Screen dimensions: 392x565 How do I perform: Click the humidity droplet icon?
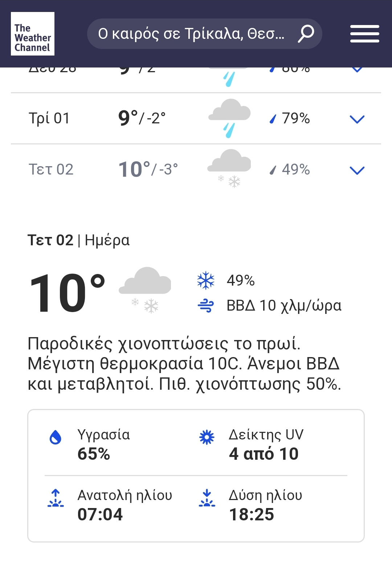point(56,437)
